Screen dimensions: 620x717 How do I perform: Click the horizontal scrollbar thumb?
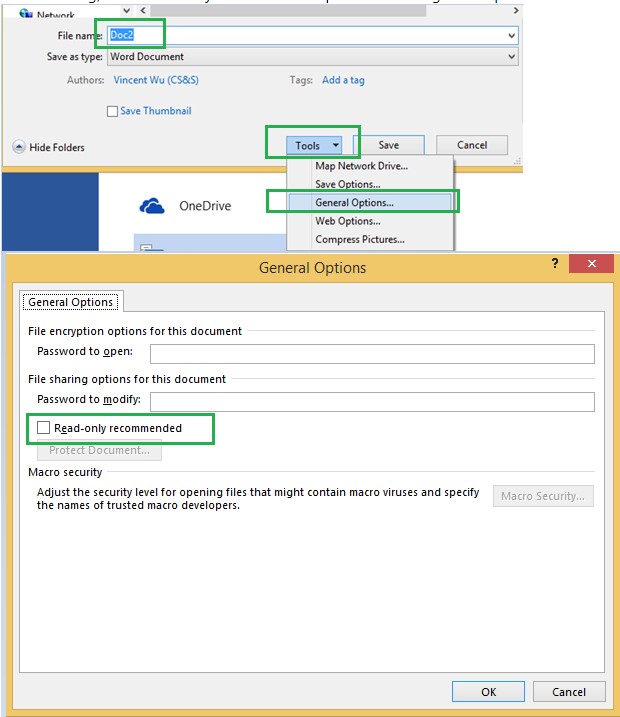pyautogui.click(x=288, y=10)
